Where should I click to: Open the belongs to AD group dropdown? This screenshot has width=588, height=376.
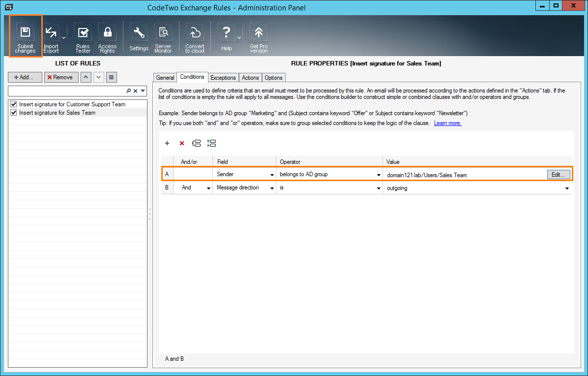pos(379,175)
